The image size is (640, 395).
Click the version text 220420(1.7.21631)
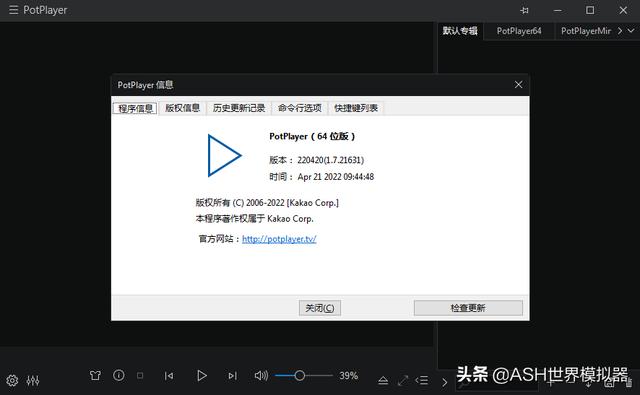331,160
